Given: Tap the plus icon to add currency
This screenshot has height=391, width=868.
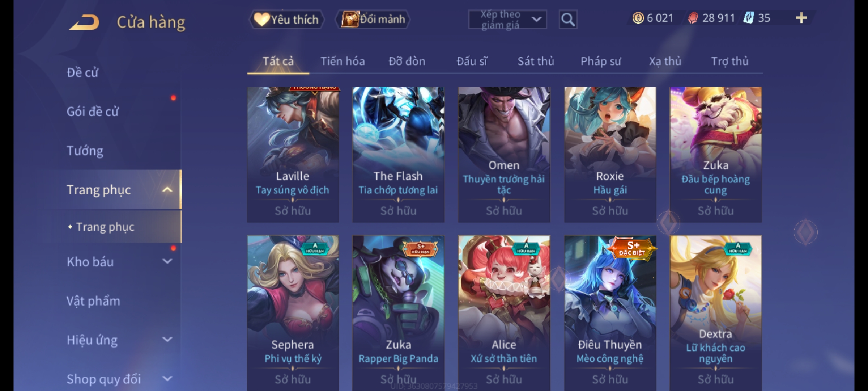Looking at the screenshot, I should pyautogui.click(x=801, y=18).
